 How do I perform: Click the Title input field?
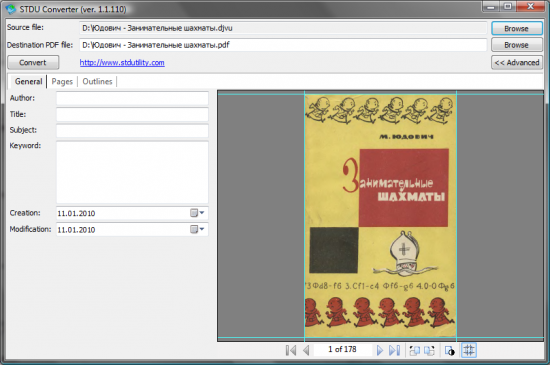pyautogui.click(x=132, y=114)
